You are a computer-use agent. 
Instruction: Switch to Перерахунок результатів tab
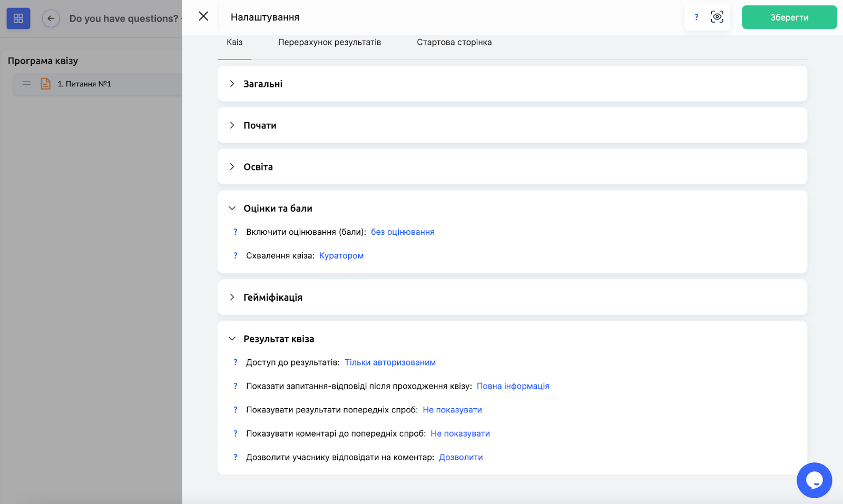click(329, 42)
